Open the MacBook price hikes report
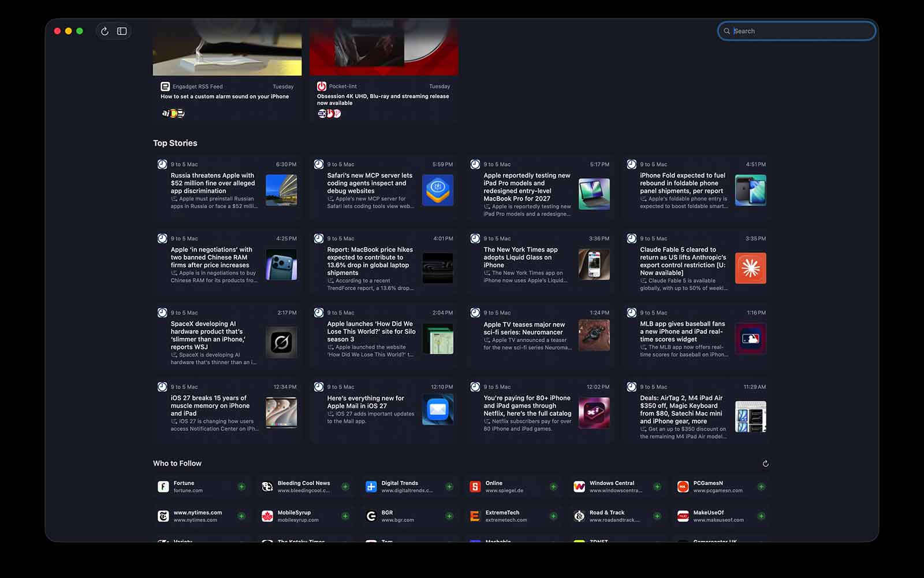The image size is (924, 578). pos(383,262)
